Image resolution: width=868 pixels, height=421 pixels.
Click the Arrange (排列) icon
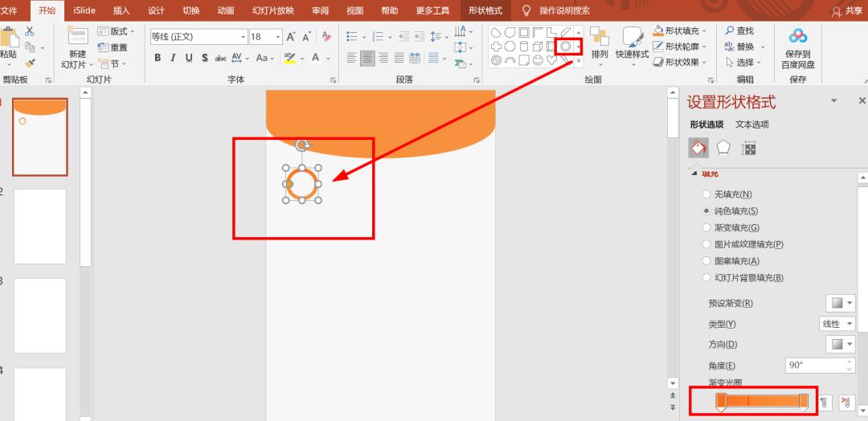[x=600, y=43]
